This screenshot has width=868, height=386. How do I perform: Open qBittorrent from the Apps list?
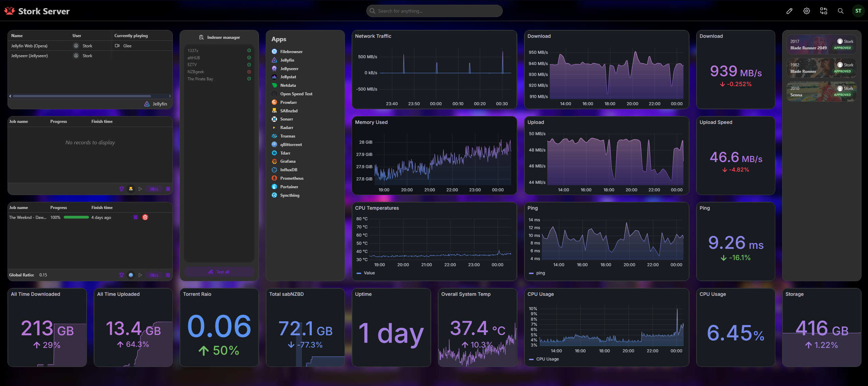click(x=287, y=145)
